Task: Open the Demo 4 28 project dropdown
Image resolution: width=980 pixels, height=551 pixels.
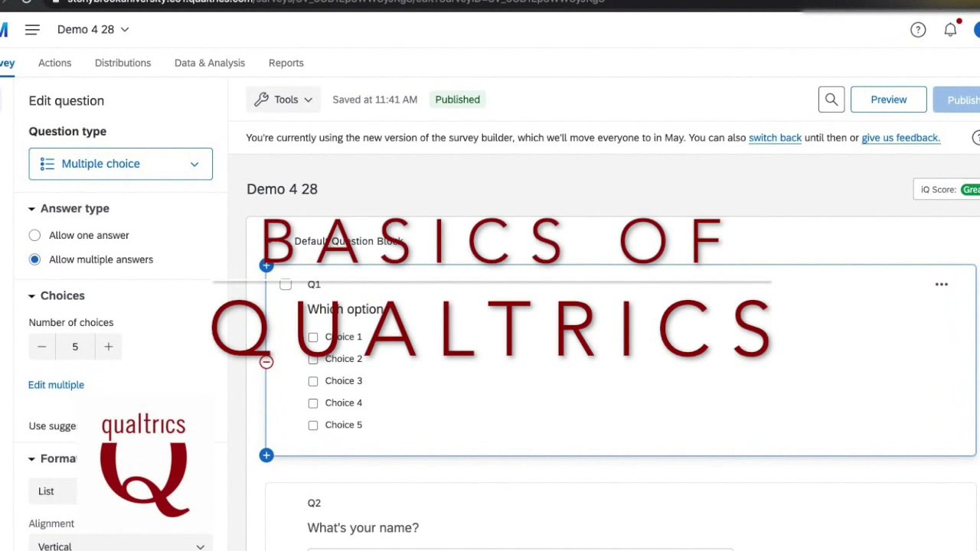Action: click(93, 30)
